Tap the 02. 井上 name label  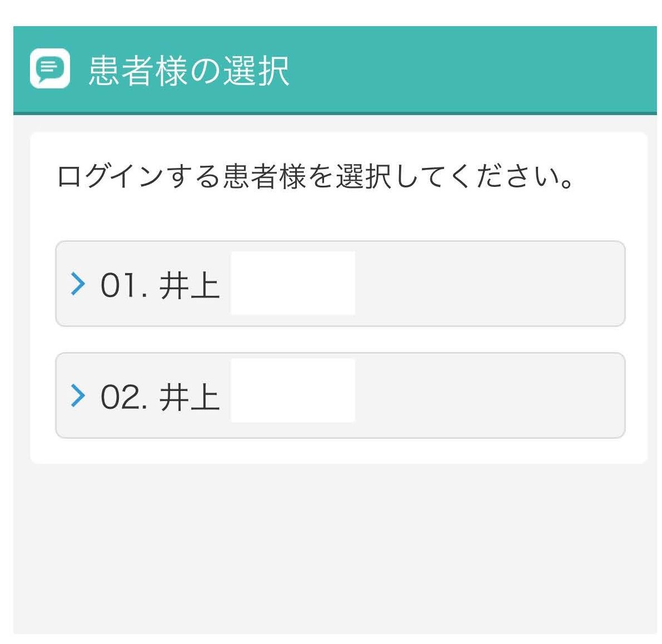tap(160, 397)
